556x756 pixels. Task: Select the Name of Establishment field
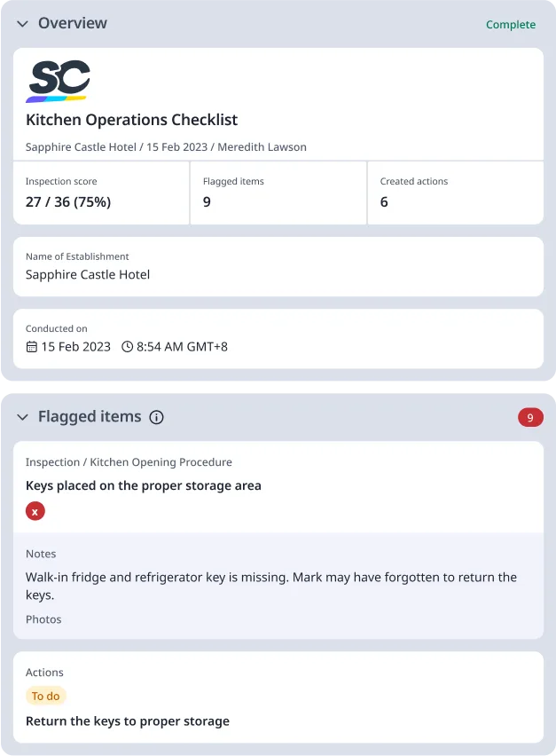coord(87,275)
